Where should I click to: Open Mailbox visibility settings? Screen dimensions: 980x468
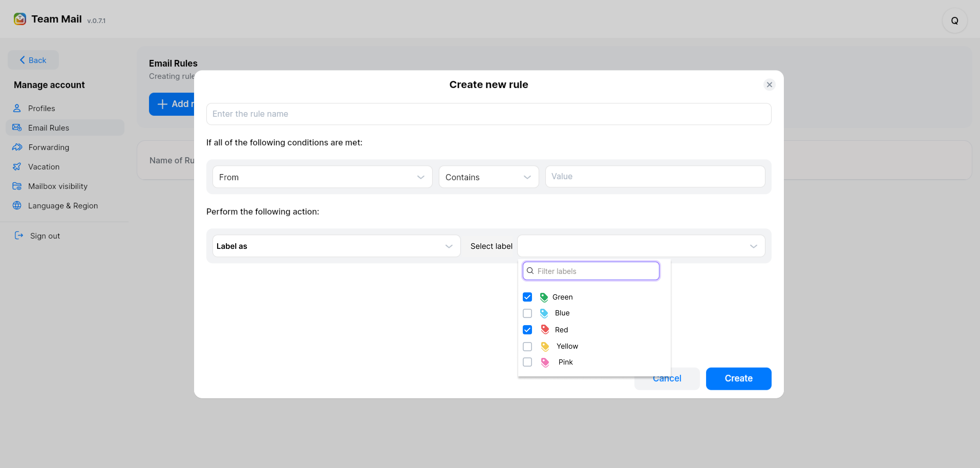coord(65,186)
